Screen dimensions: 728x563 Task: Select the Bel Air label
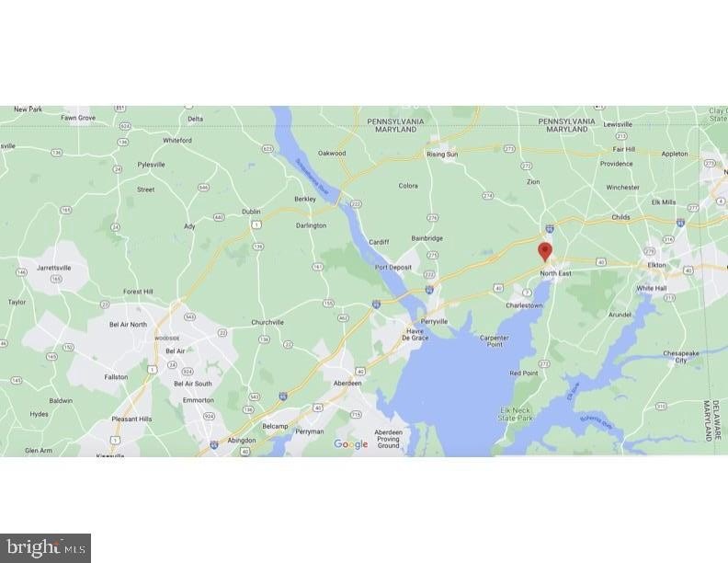(x=175, y=351)
